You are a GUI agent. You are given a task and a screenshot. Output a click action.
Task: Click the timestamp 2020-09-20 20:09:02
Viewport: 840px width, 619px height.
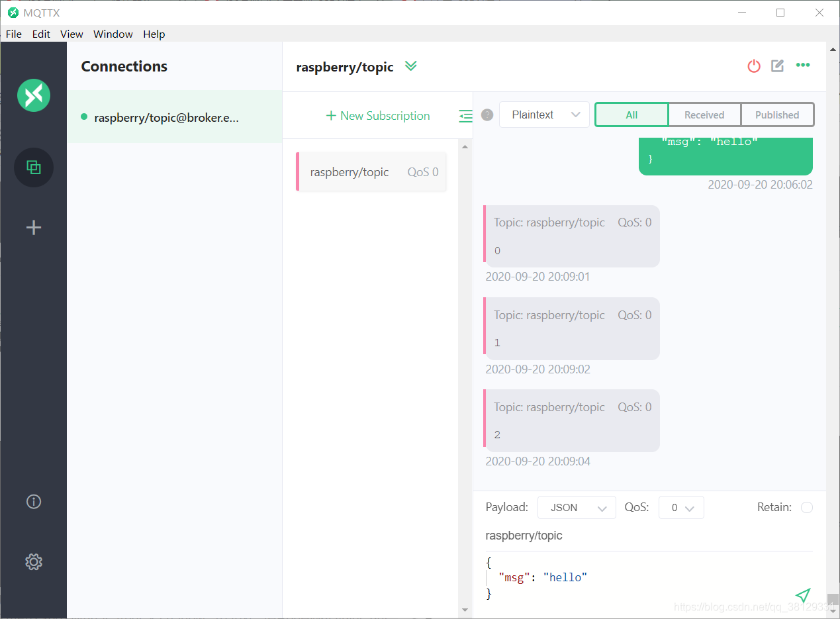point(537,369)
